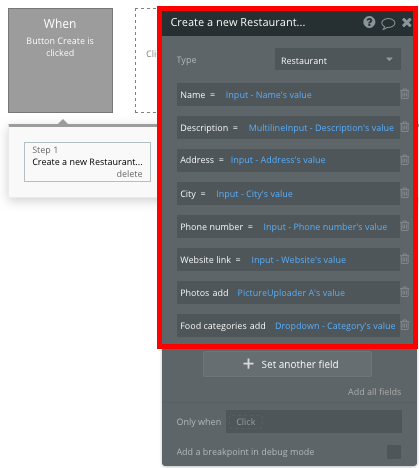Toggle Add a breakpoint in debug mode checkbox
419x468 pixels.
pos(394,452)
